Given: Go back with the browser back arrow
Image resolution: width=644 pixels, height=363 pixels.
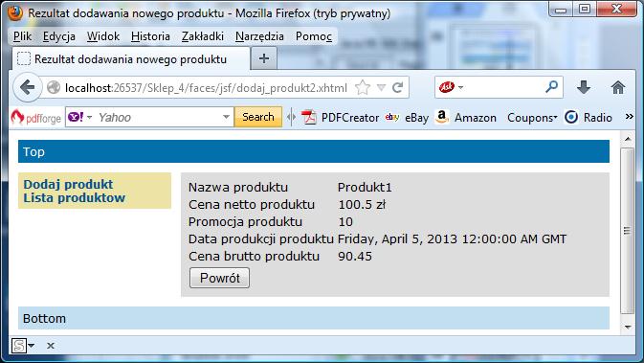Looking at the screenshot, I should point(28,87).
